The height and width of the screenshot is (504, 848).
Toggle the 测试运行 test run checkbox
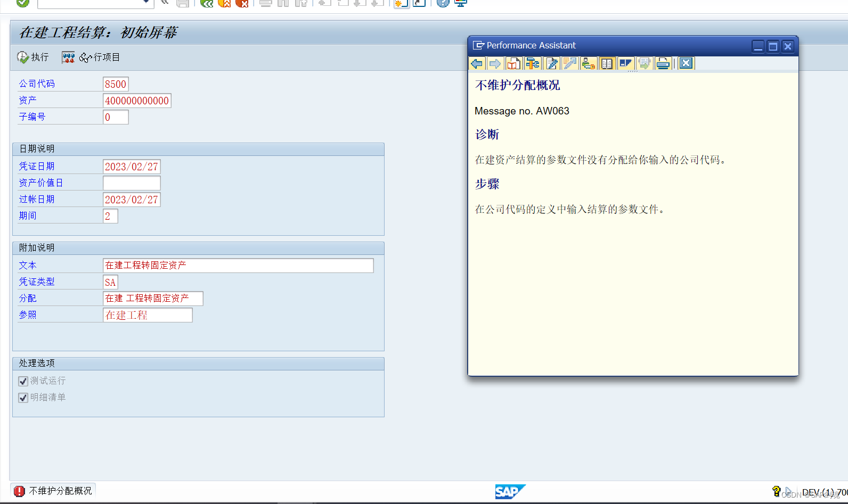coord(23,381)
